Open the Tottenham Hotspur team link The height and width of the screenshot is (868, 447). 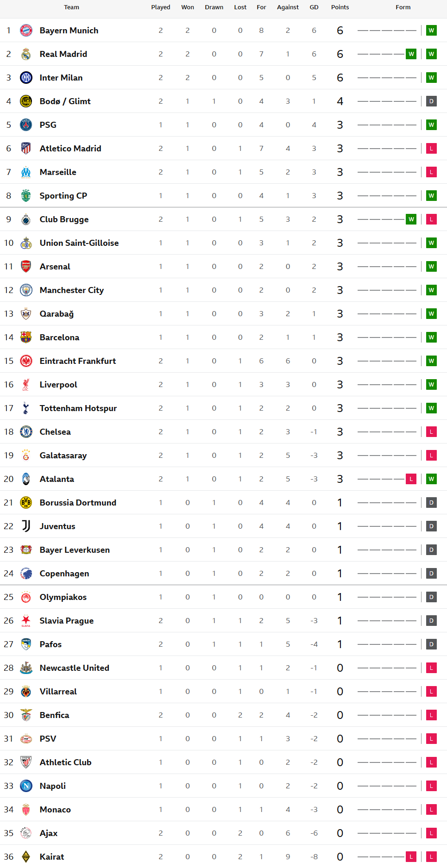pyautogui.click(x=78, y=408)
